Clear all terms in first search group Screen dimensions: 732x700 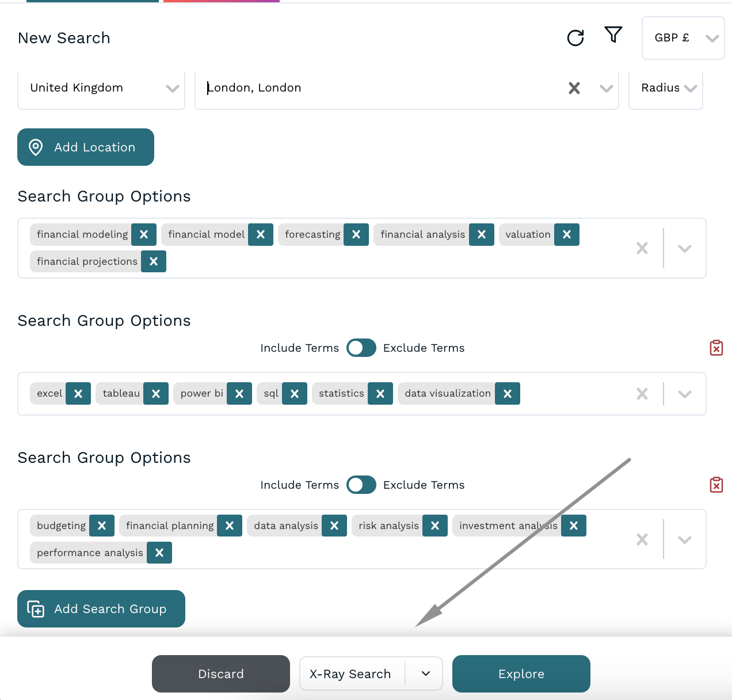click(x=642, y=248)
